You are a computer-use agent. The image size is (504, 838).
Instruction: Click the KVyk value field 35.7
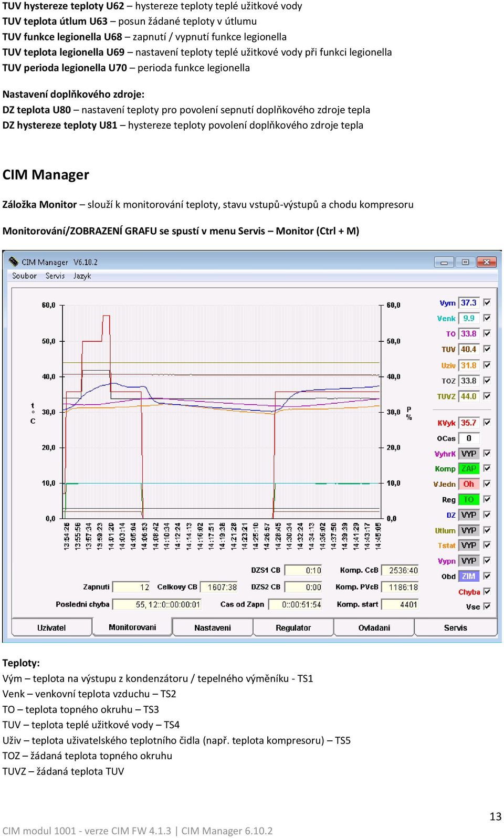469,423
